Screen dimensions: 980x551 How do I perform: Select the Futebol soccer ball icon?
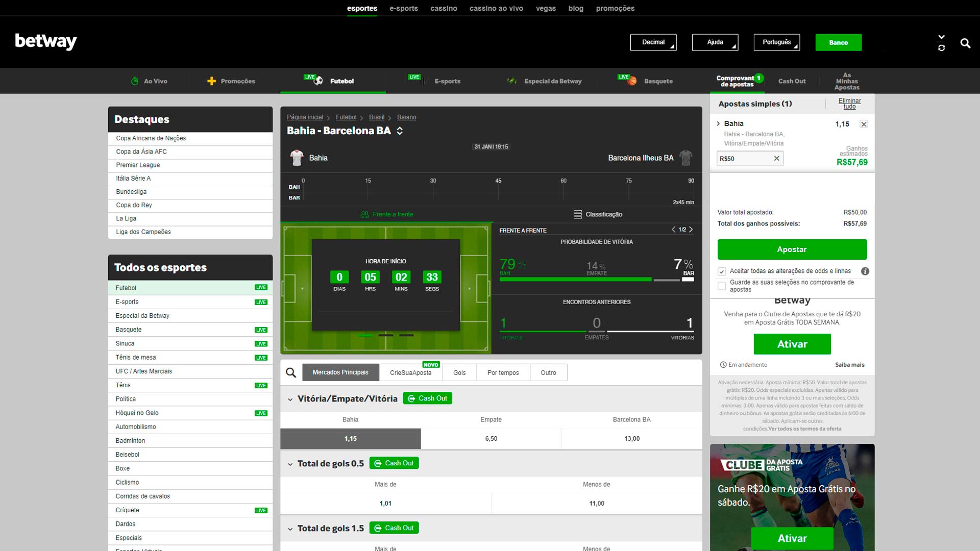point(318,81)
